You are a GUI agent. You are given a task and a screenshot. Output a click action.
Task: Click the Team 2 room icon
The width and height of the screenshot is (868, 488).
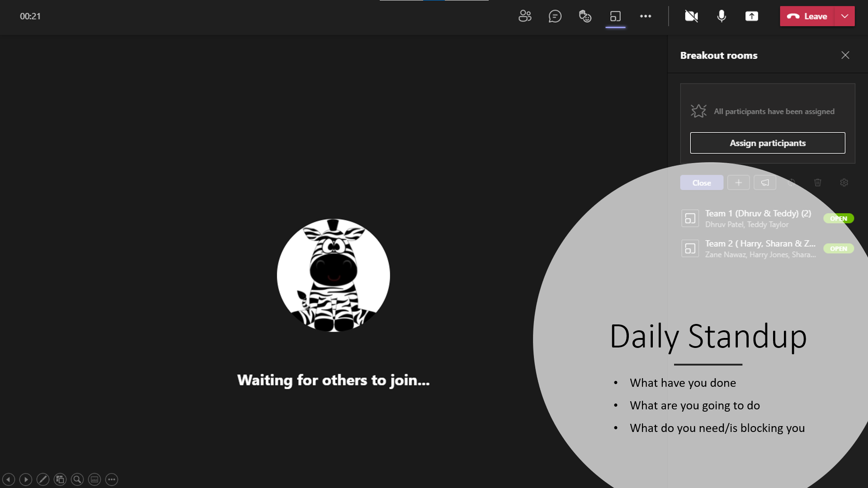pos(690,249)
